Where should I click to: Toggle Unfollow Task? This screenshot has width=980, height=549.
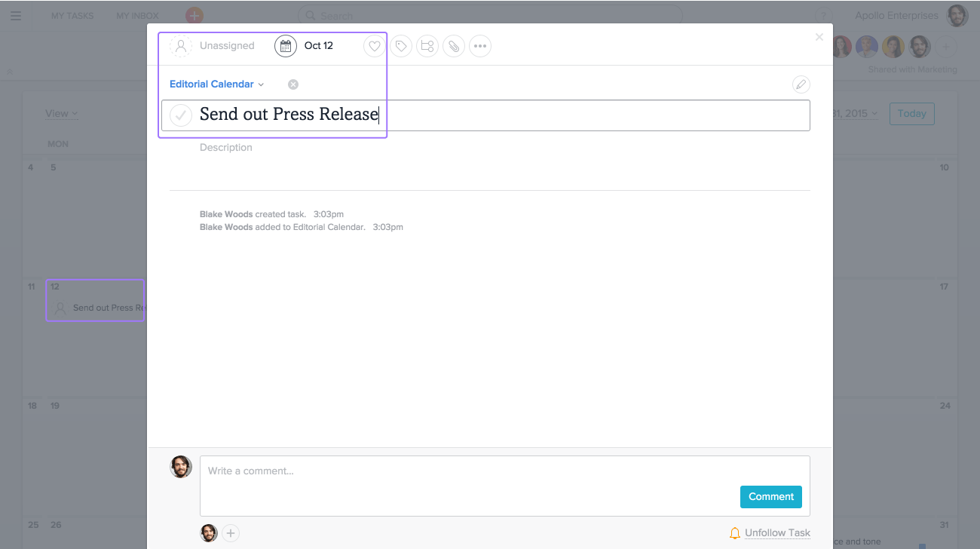click(776, 533)
